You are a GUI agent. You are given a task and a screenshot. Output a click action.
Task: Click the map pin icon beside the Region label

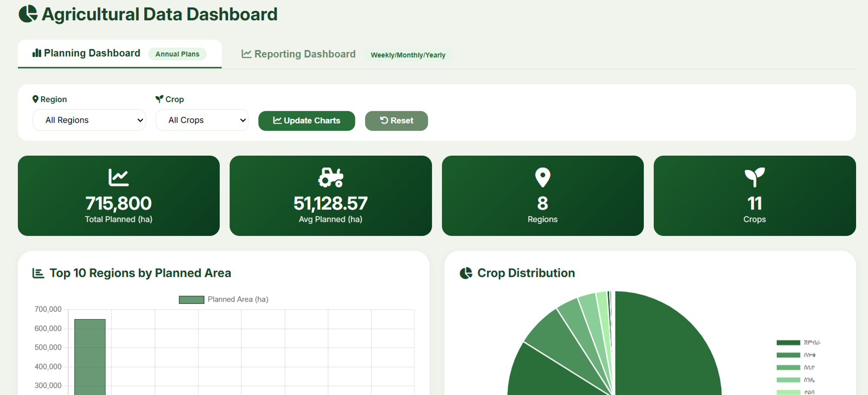click(x=35, y=99)
